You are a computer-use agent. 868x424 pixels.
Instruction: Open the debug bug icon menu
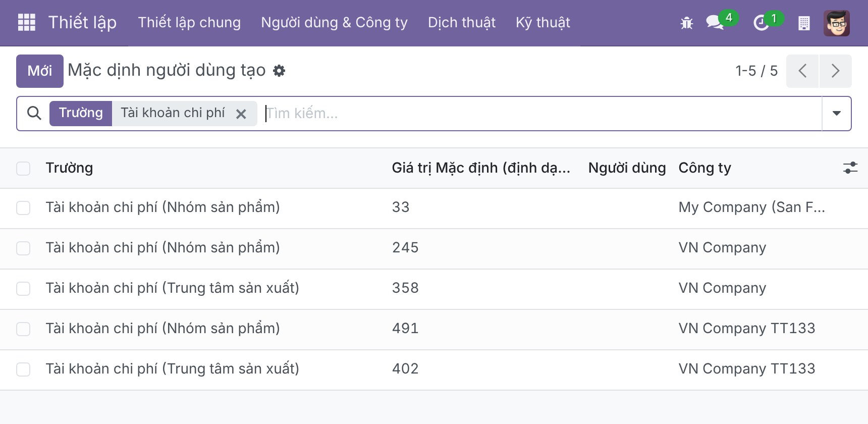click(686, 23)
